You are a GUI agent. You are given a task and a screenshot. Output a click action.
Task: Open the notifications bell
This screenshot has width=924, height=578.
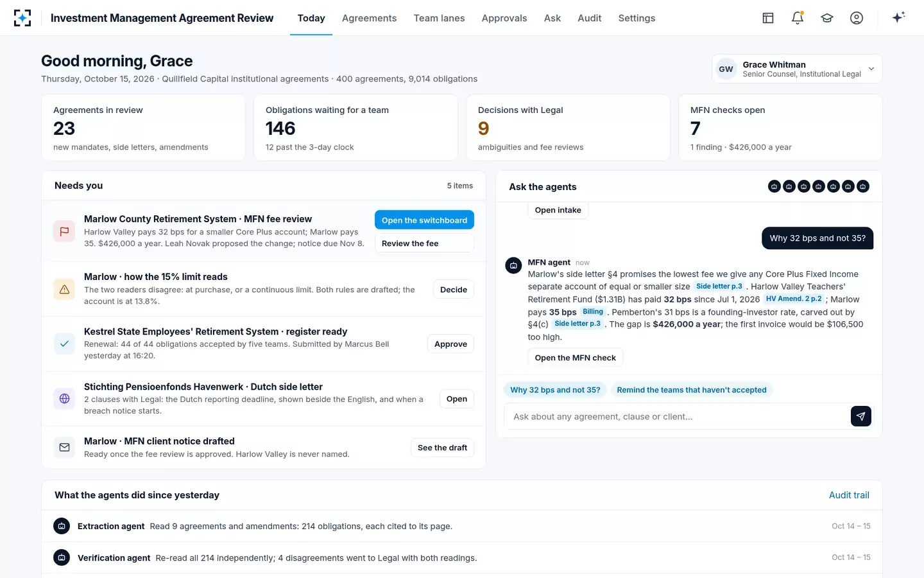pos(798,18)
